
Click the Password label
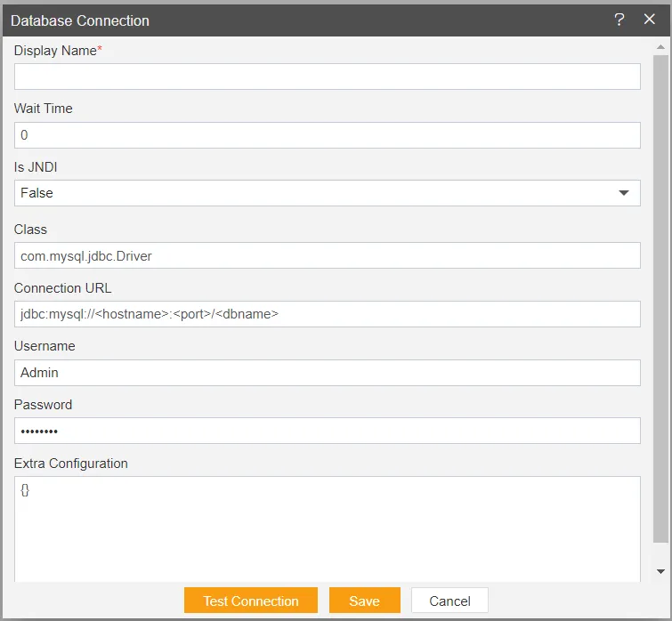coord(43,405)
